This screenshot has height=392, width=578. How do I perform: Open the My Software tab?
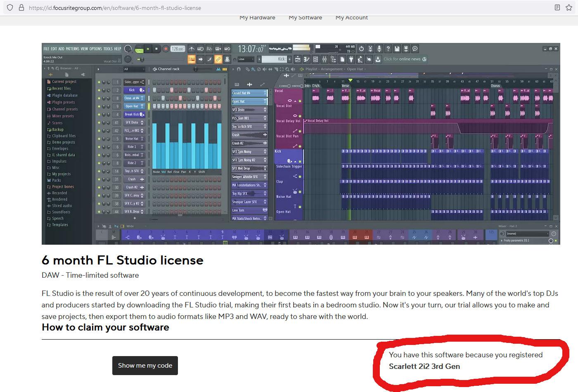[305, 18]
